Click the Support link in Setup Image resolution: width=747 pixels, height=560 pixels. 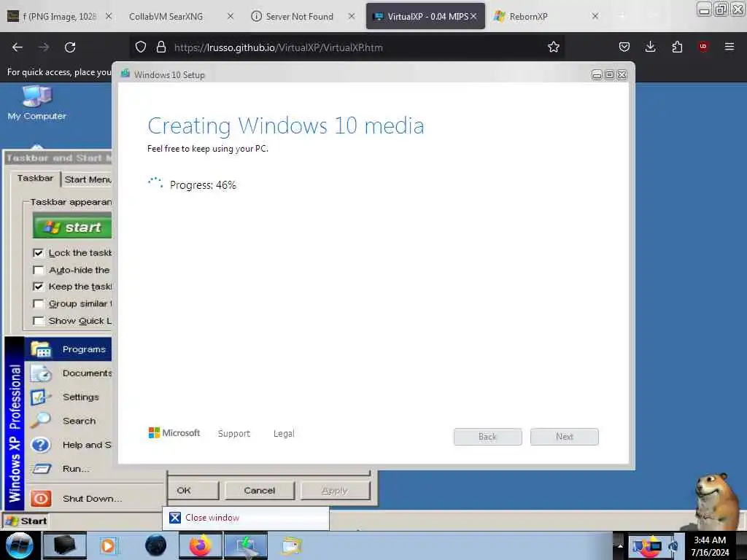[x=234, y=433]
